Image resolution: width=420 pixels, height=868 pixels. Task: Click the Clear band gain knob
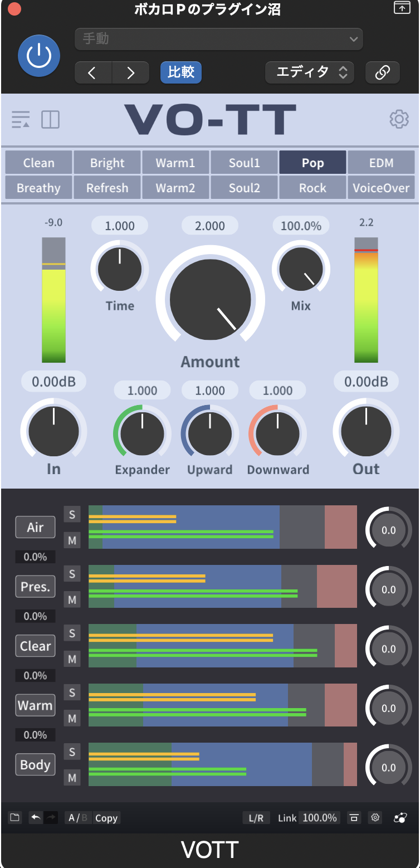pos(389,649)
